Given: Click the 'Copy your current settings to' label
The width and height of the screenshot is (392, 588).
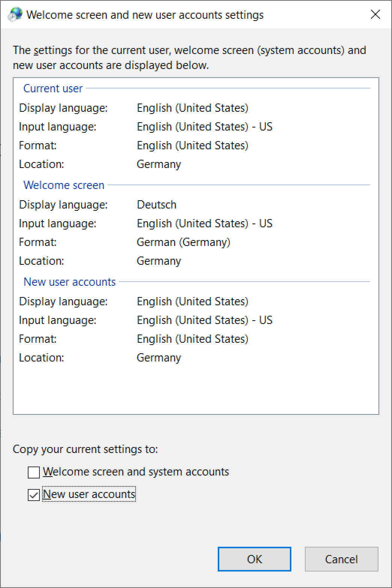Looking at the screenshot, I should [x=85, y=449].
